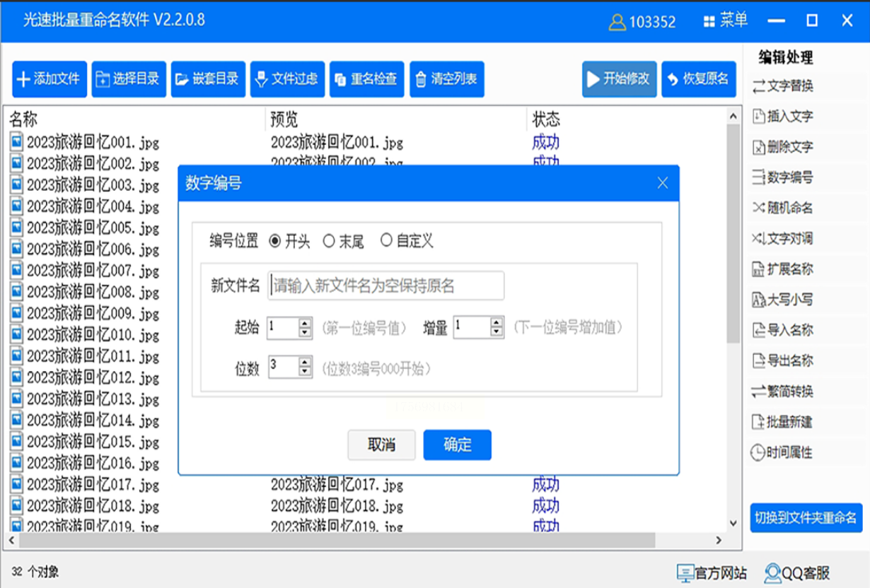
Task: Increase the 起始 value with up arrow
Action: pos(306,323)
